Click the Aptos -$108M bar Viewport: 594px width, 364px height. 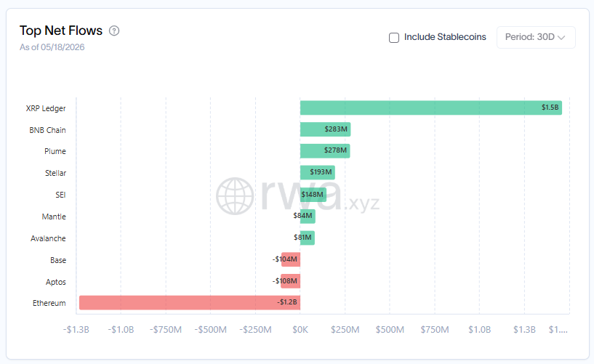(x=291, y=281)
